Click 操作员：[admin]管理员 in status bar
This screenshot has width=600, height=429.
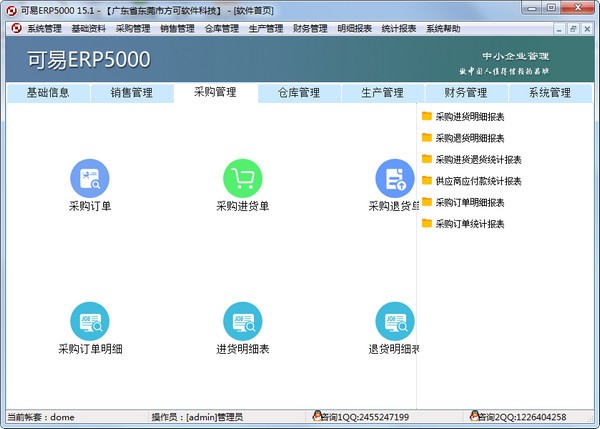click(197, 417)
